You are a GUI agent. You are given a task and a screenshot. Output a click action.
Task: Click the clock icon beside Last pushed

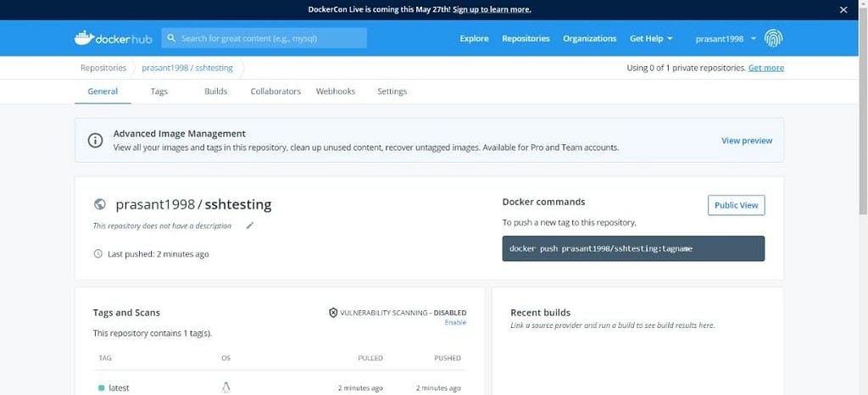(x=98, y=254)
